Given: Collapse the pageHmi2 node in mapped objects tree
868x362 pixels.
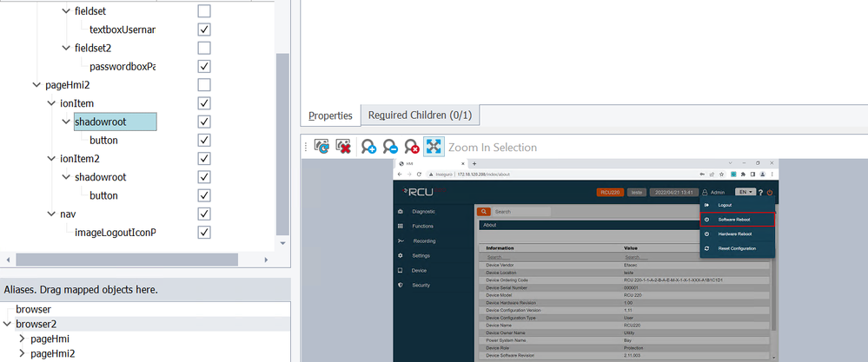Looking at the screenshot, I should pos(36,85).
